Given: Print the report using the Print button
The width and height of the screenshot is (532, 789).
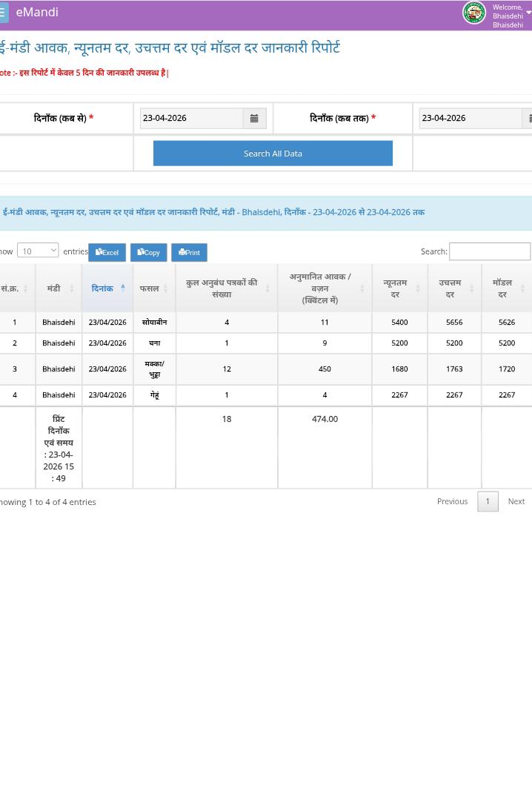Looking at the screenshot, I should coord(189,252).
